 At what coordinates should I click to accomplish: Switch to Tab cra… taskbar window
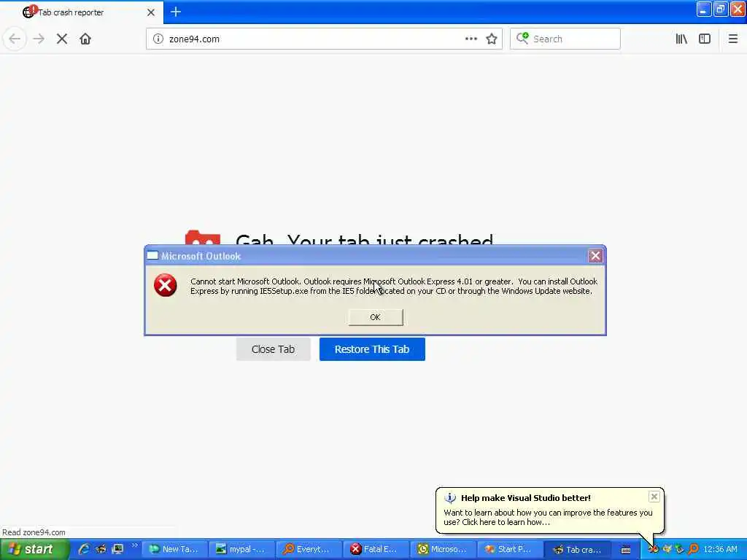coord(578,550)
